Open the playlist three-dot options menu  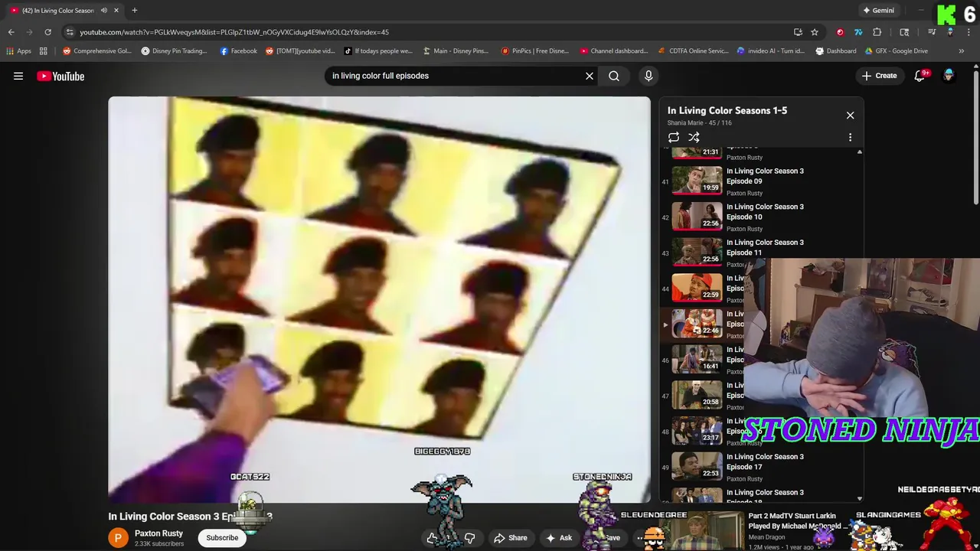(x=850, y=138)
